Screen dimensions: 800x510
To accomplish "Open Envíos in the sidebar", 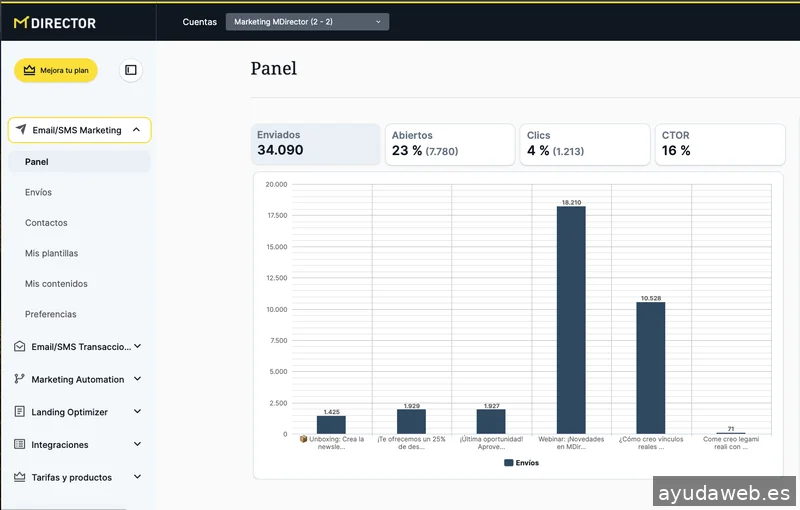I will 38,192.
